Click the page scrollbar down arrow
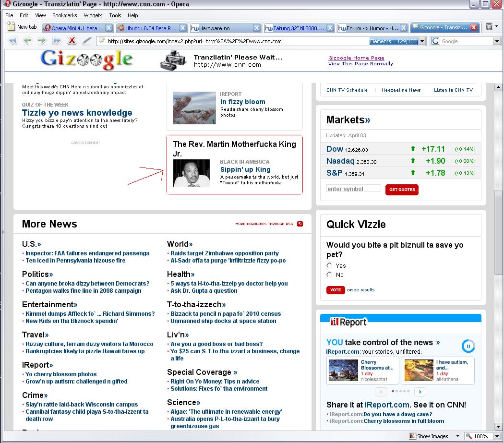Screen dimensions: 504x443 [498, 427]
